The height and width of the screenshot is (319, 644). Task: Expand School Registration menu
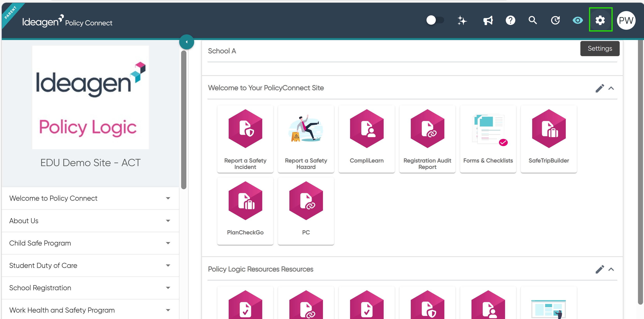90,288
